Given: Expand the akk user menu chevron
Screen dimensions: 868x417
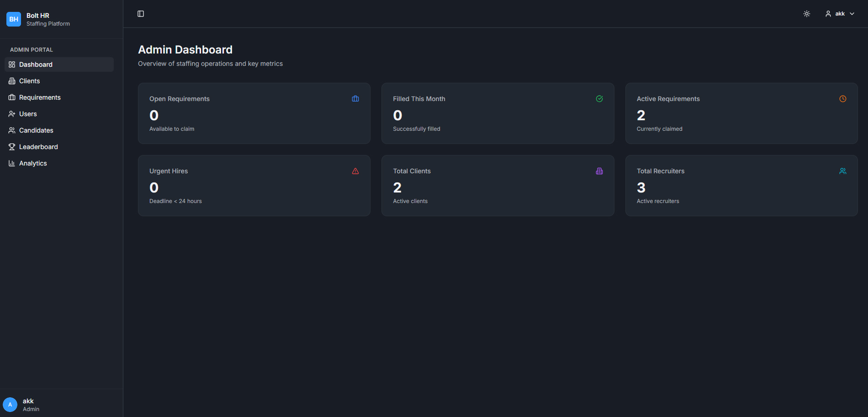Looking at the screenshot, I should pos(852,14).
